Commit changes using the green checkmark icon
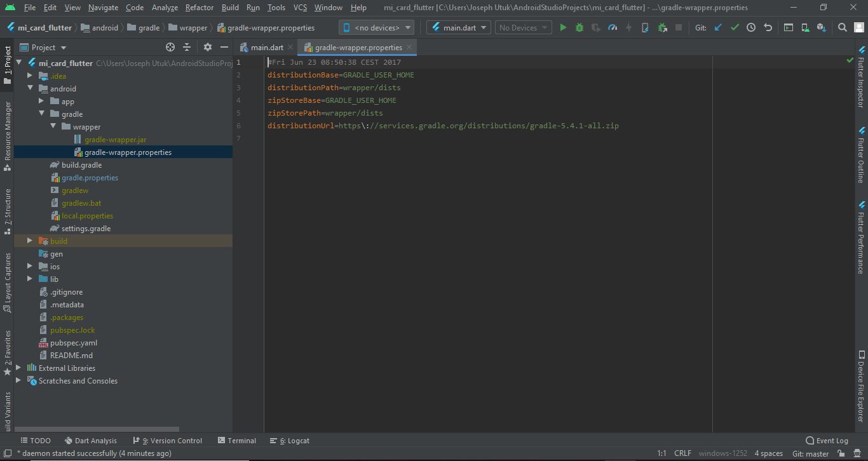Image resolution: width=868 pixels, height=461 pixels. pos(735,27)
